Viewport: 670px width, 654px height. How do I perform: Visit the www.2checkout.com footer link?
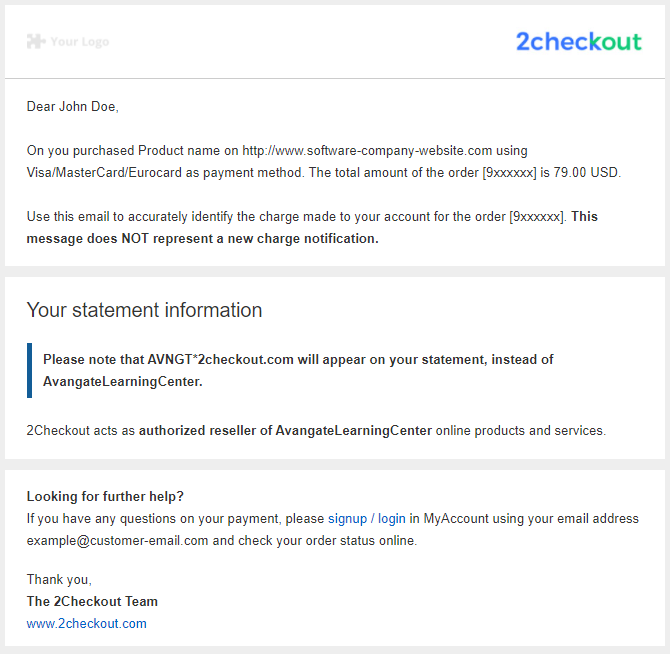coord(86,624)
